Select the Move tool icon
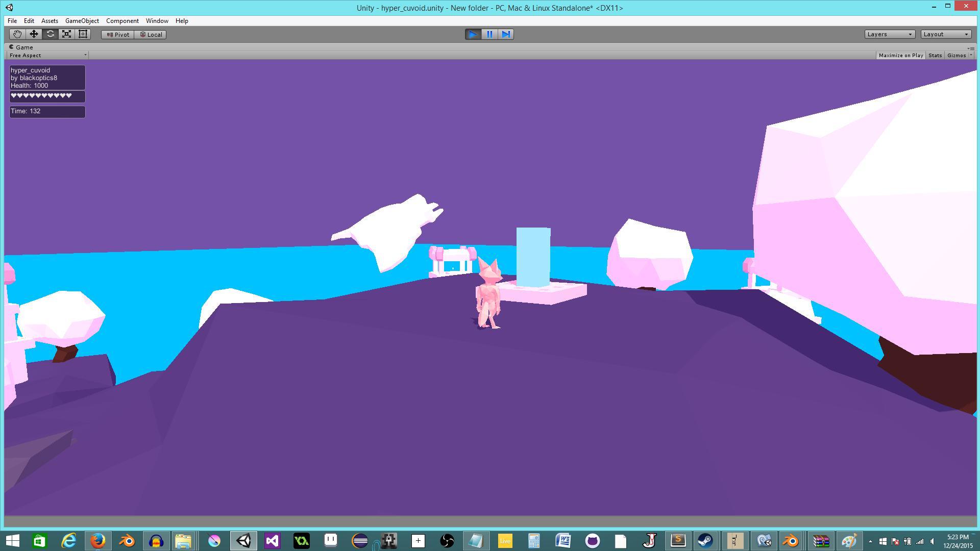This screenshot has height=551, width=980. (34, 34)
